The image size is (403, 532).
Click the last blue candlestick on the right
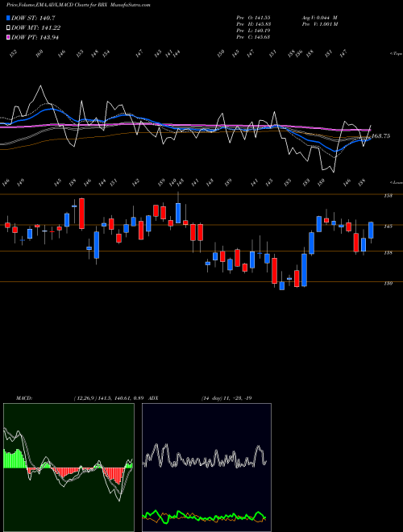click(371, 231)
